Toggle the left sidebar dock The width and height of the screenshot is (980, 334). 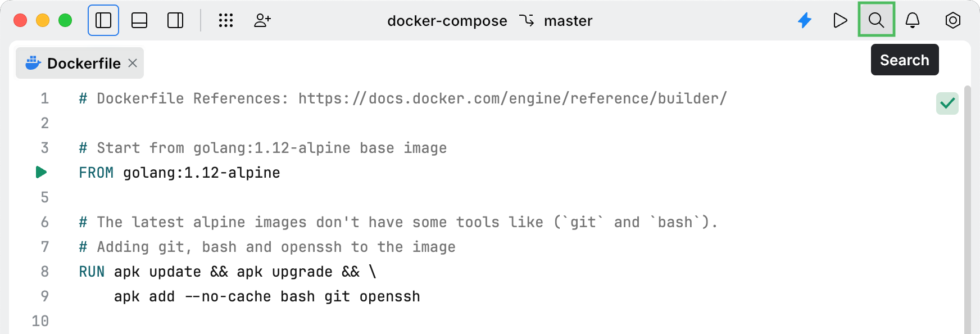point(103,20)
